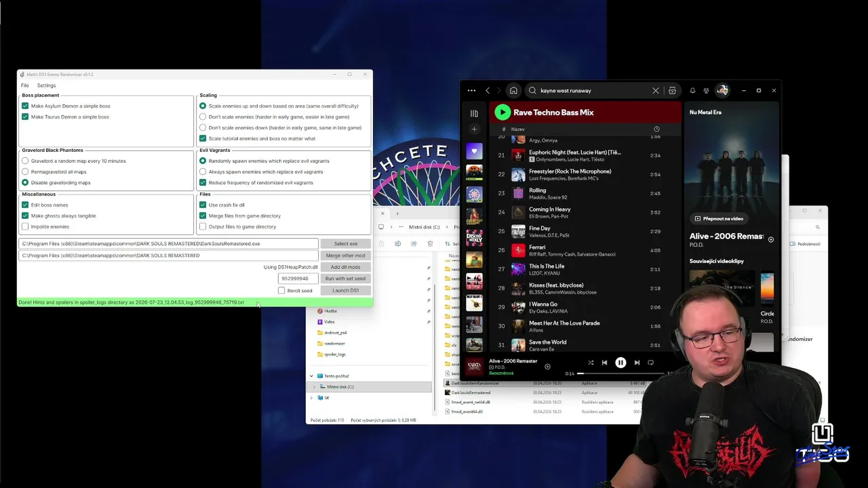Clear the Spotify search field
This screenshot has height=488, width=868.
[655, 90]
